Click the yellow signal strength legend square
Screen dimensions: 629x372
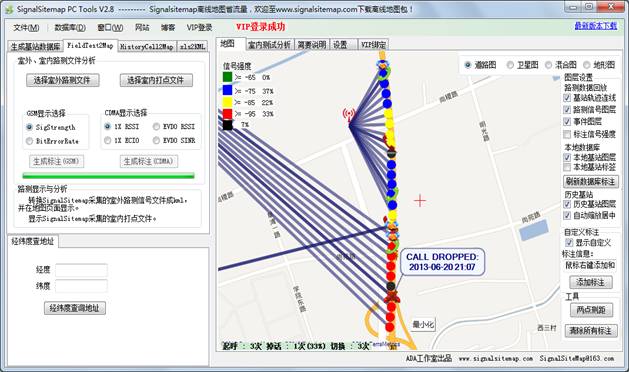pyautogui.click(x=227, y=102)
